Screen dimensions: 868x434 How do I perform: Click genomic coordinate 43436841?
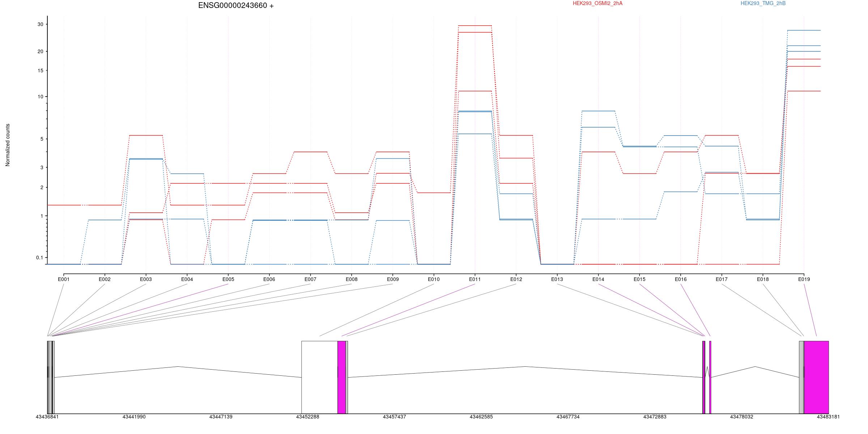coord(47,417)
